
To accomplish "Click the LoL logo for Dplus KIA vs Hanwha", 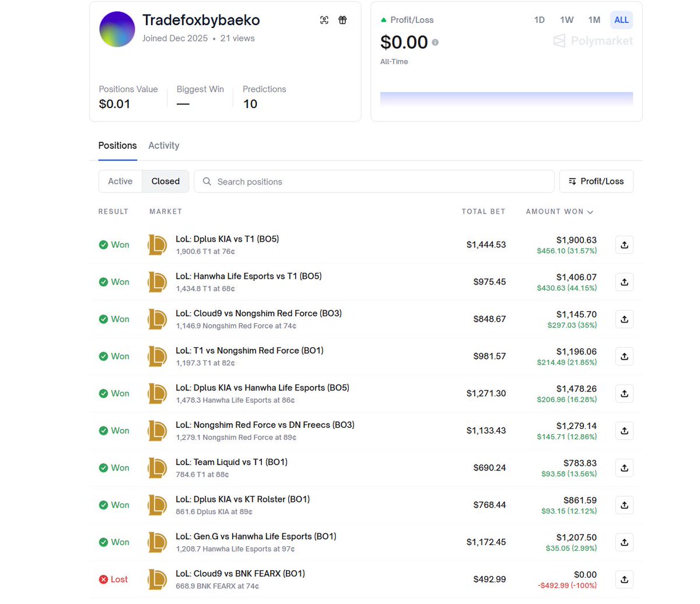I will (x=157, y=393).
